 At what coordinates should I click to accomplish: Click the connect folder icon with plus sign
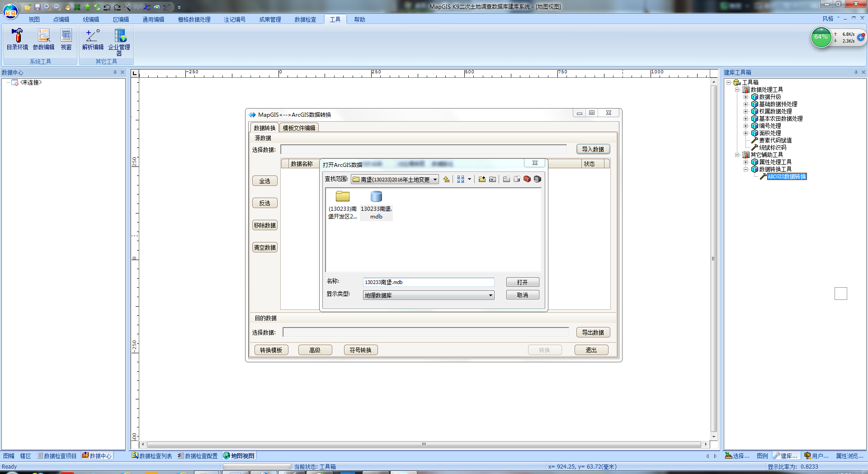(x=482, y=179)
